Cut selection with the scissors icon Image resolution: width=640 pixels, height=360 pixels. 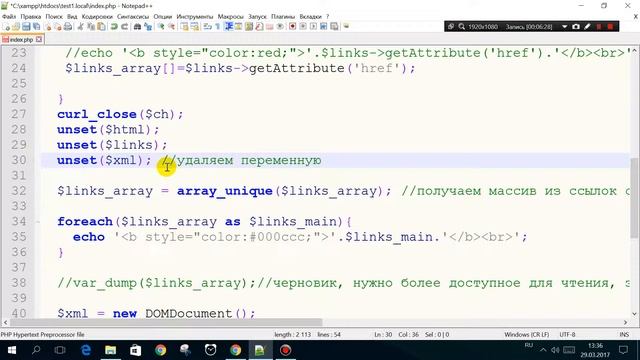tap(80, 27)
